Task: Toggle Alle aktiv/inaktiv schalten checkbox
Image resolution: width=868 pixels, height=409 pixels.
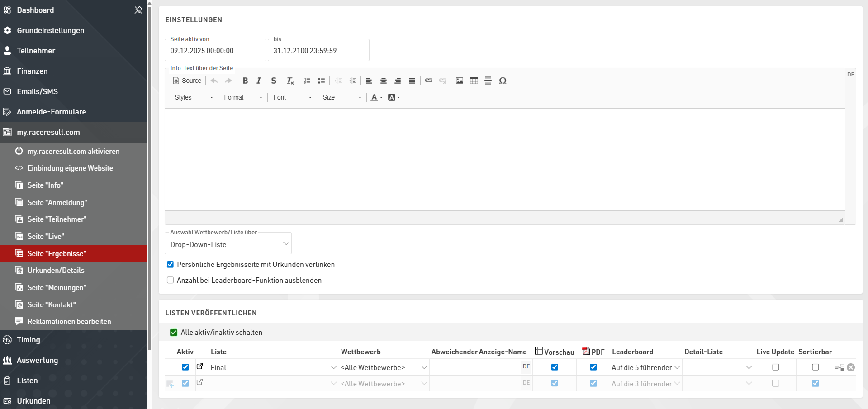Action: [x=174, y=333]
